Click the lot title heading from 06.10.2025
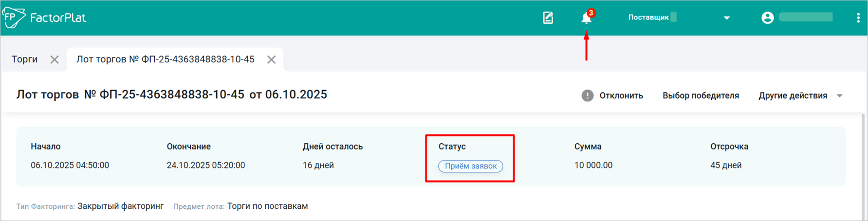 (x=171, y=94)
